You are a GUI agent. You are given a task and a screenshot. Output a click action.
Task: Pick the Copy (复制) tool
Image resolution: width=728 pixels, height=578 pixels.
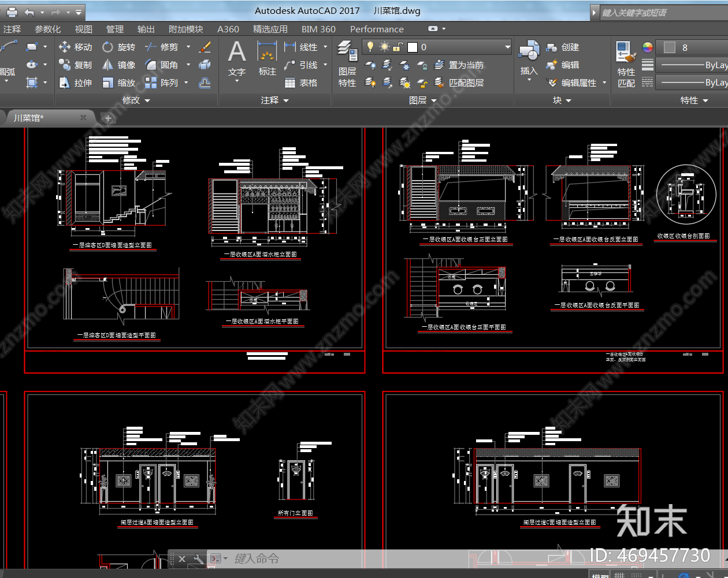tap(76, 65)
